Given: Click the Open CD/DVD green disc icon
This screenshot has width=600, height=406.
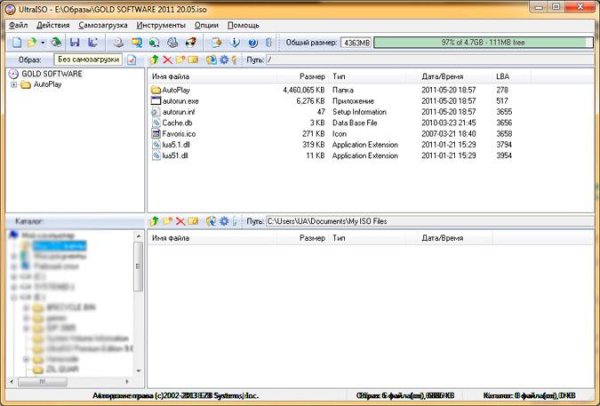Looking at the screenshot, I should (x=56, y=42).
